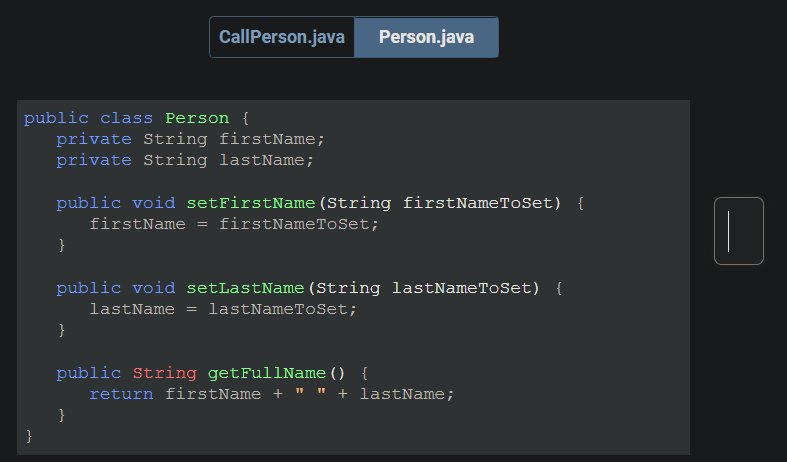
Task: Click the final closing brace of class
Action: point(29,435)
